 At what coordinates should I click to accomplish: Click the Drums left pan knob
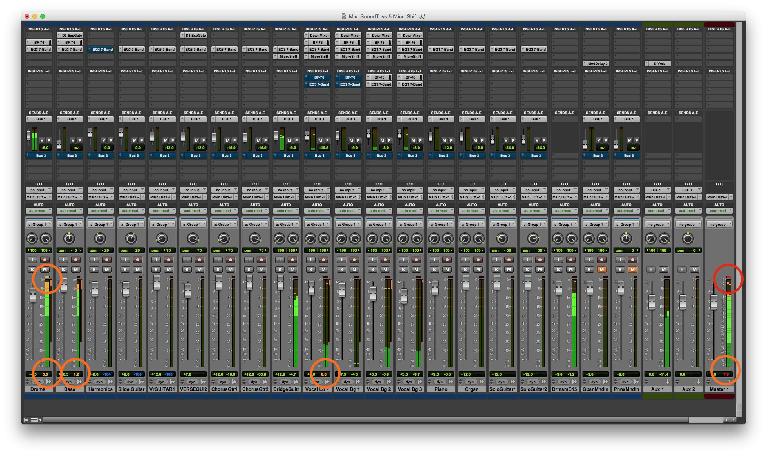coord(33,239)
